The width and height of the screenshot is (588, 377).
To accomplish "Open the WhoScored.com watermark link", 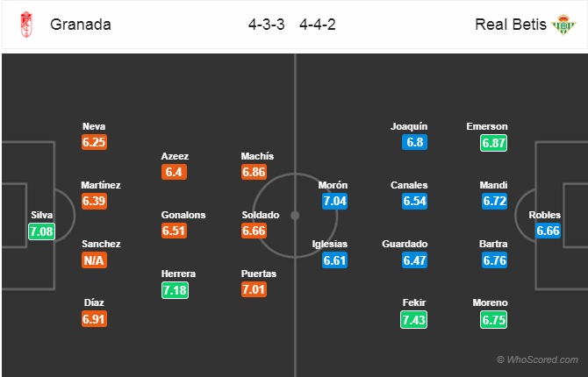I will [537, 359].
